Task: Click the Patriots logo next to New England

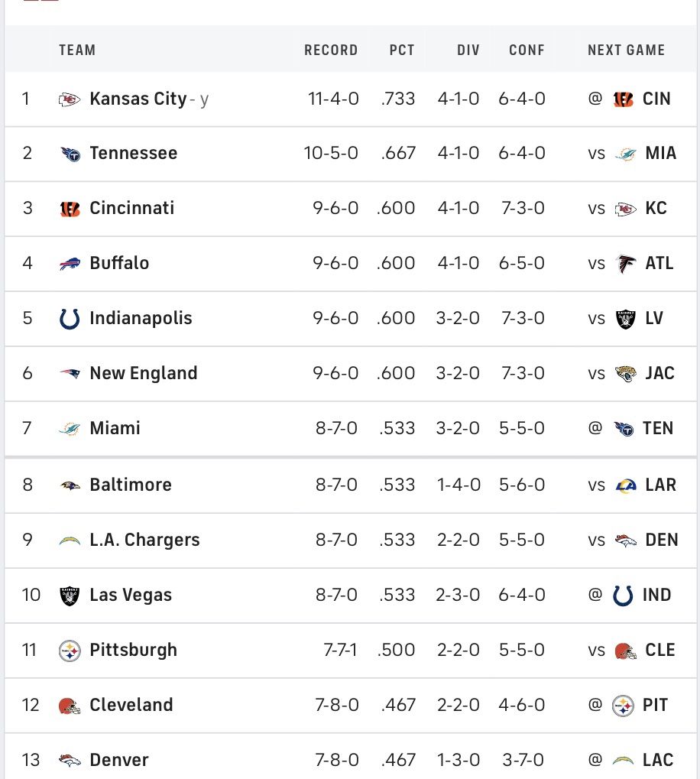Action: click(x=70, y=374)
